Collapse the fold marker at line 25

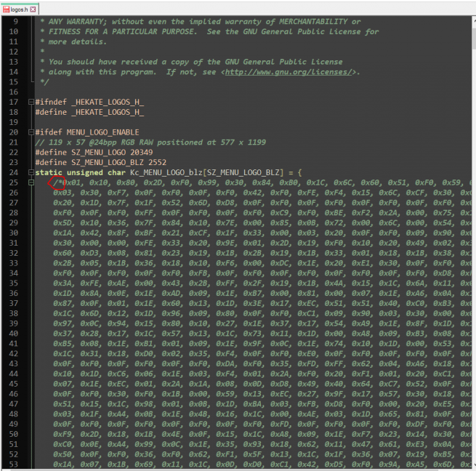(30, 182)
